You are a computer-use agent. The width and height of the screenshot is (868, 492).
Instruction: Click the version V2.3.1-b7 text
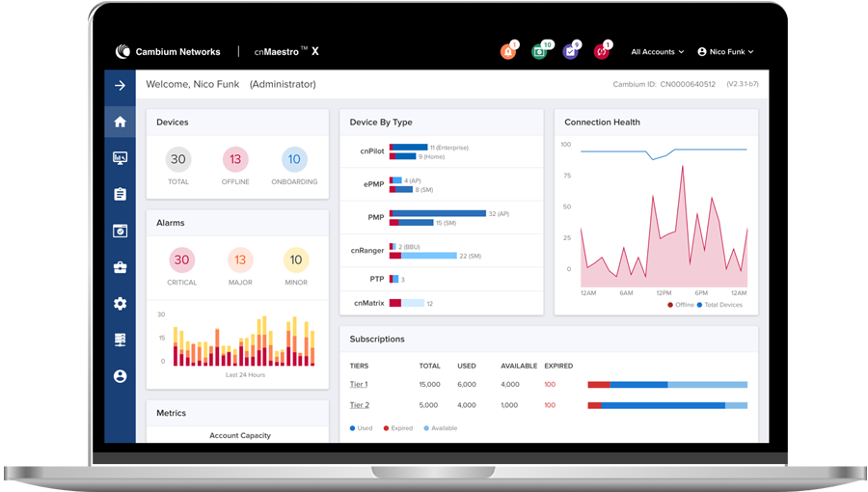pyautogui.click(x=743, y=84)
